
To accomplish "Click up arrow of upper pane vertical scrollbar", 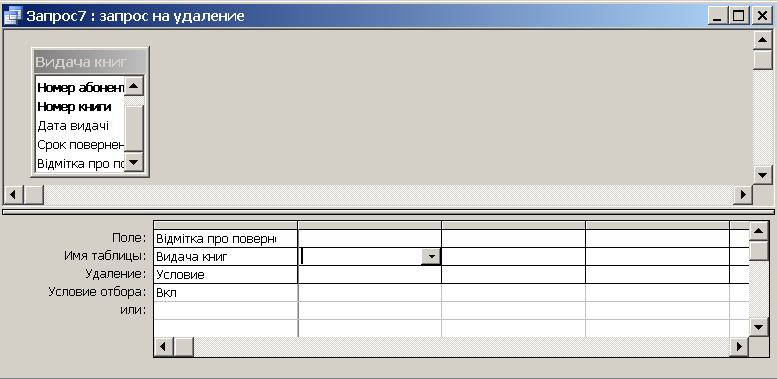I will click(x=763, y=40).
